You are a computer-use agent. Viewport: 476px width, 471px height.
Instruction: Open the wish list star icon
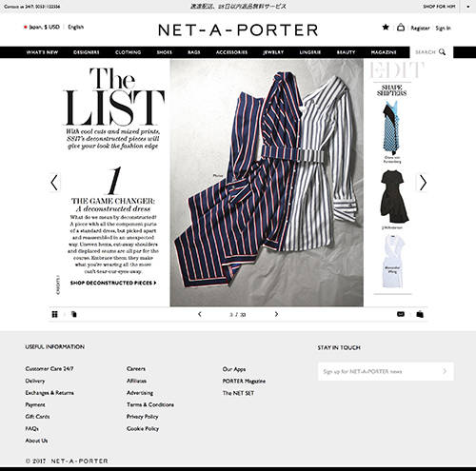tap(386, 28)
